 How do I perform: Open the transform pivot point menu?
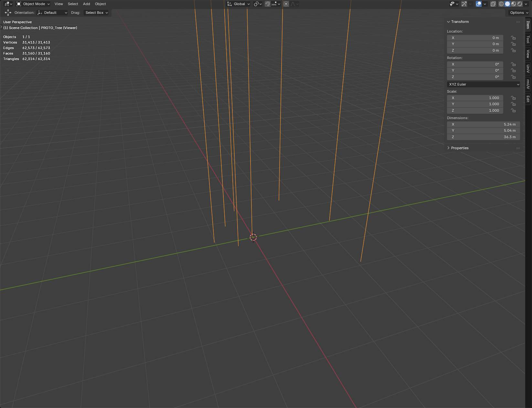(258, 4)
